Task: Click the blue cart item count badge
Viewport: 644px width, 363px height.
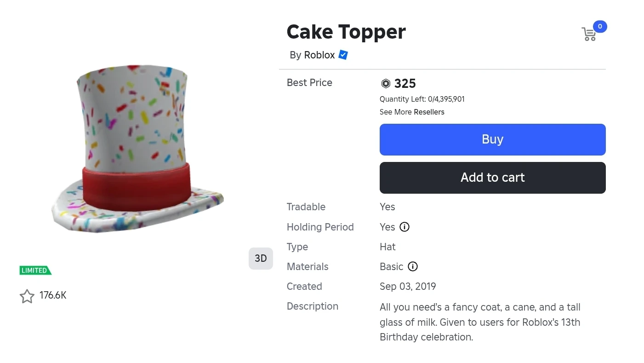Action: coord(600,27)
